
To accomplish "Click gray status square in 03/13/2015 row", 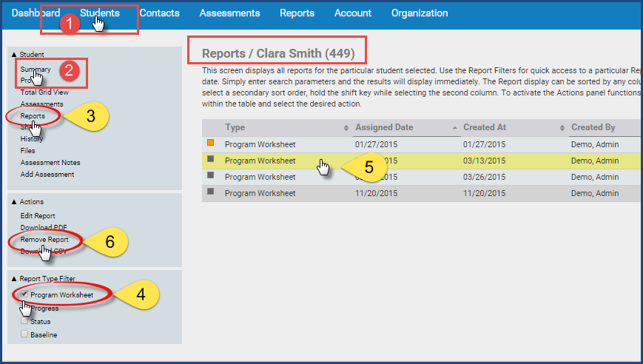I will pos(211,160).
